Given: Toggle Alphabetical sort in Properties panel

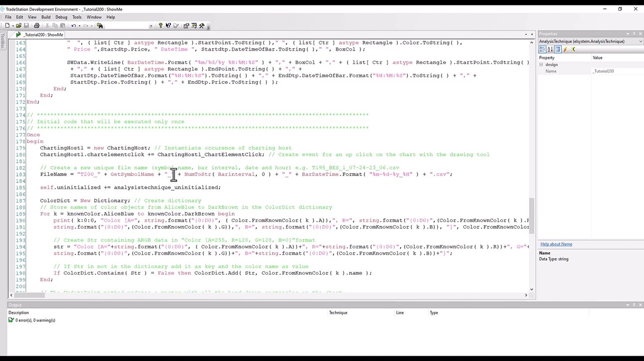Looking at the screenshot, I should point(550,49).
